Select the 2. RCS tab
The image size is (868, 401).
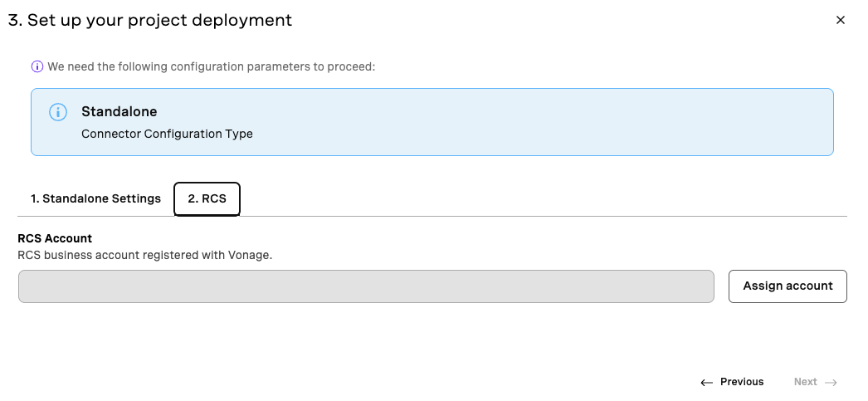(x=207, y=198)
